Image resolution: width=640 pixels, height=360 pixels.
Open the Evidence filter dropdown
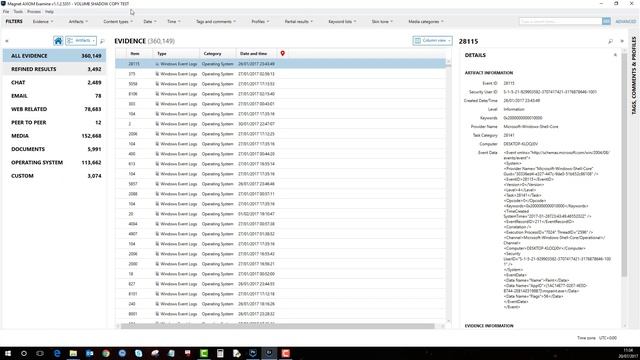[43, 21]
